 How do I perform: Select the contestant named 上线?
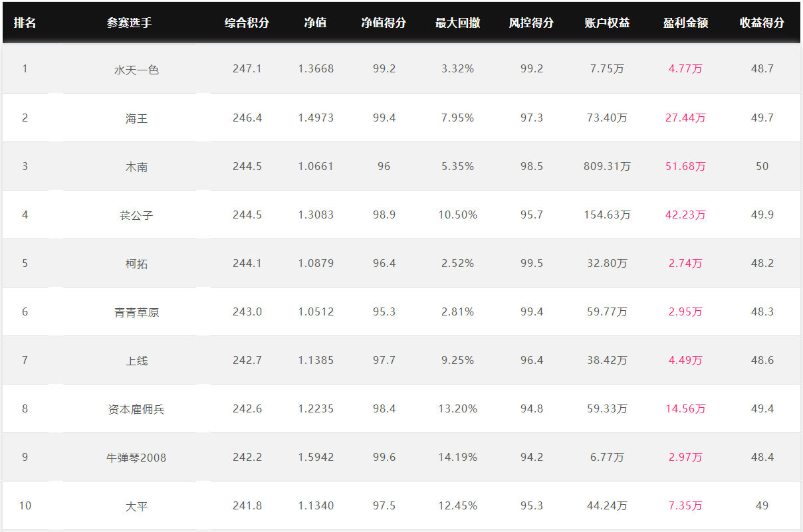tap(136, 361)
